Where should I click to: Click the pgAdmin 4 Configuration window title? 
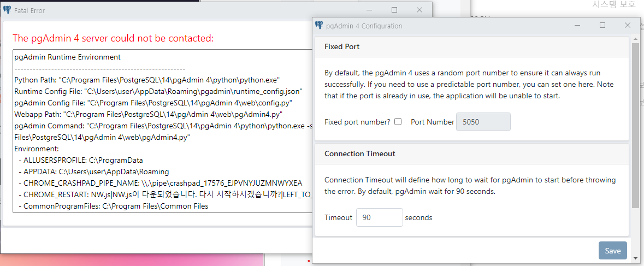pyautogui.click(x=364, y=26)
